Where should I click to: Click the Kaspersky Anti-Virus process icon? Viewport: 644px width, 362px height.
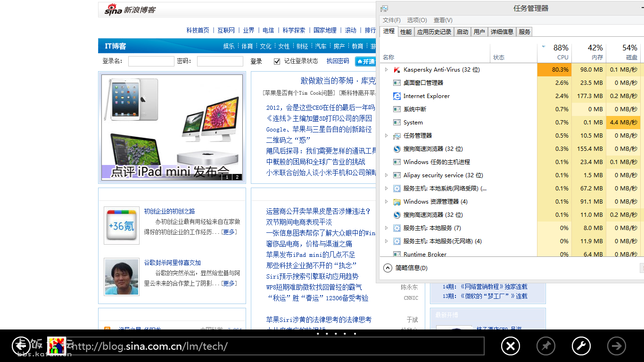(x=397, y=70)
